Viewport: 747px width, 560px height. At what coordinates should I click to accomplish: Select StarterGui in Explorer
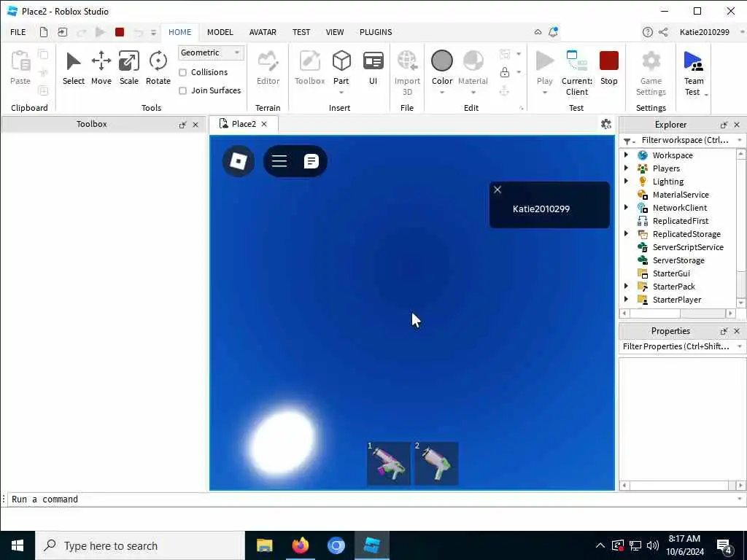pyautogui.click(x=671, y=273)
